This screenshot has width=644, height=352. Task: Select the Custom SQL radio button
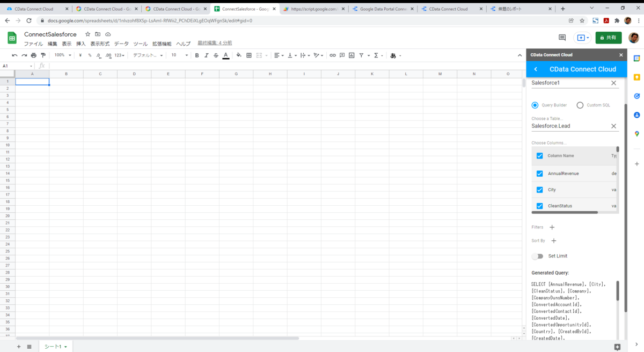tap(580, 105)
